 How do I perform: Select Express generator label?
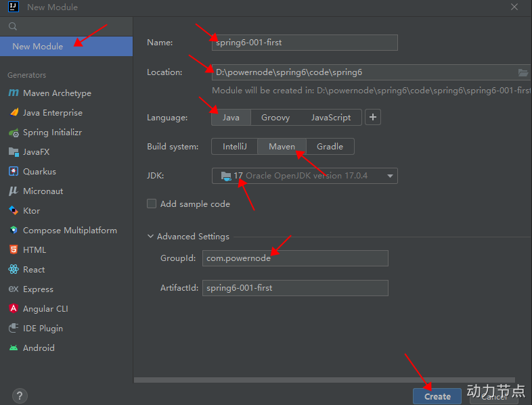coord(38,289)
